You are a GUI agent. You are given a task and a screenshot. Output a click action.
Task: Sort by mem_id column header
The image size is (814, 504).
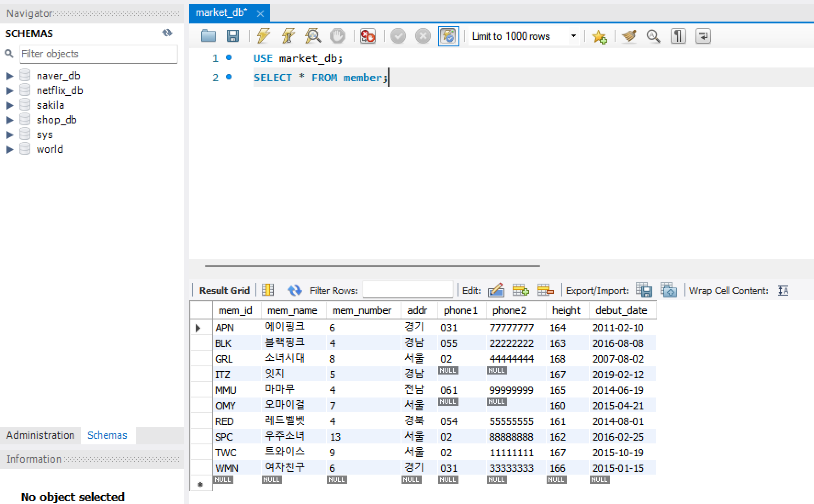coord(237,310)
